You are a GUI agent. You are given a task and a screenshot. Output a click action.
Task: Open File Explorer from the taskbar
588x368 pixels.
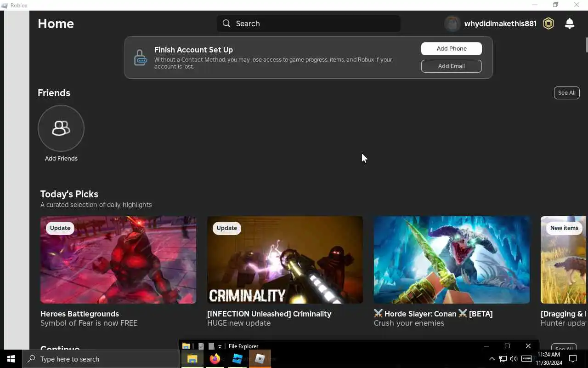click(x=192, y=359)
